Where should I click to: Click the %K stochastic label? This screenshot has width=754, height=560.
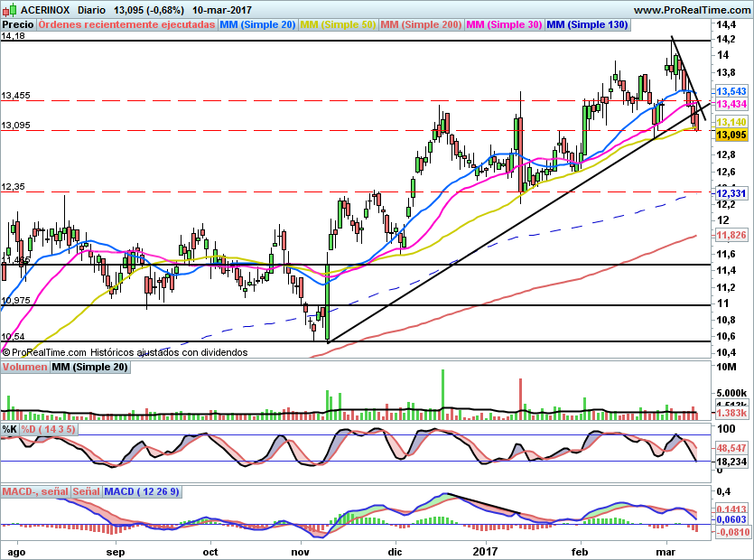point(10,429)
